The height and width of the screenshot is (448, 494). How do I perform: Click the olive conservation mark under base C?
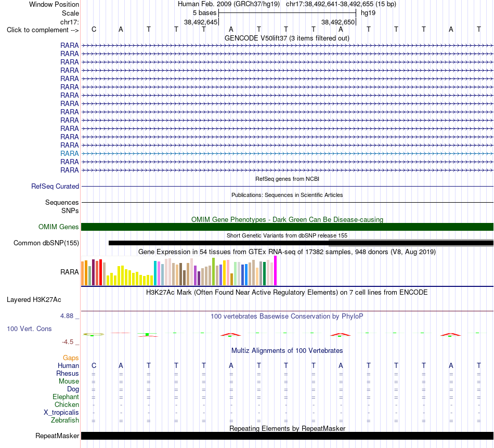(94, 334)
